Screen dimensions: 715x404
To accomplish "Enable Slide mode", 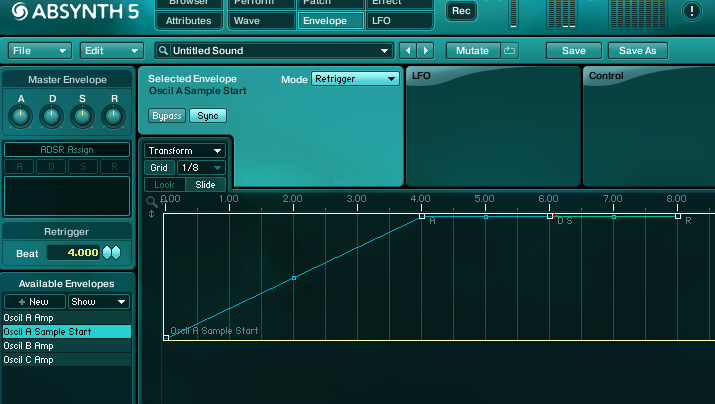I will pyautogui.click(x=205, y=185).
